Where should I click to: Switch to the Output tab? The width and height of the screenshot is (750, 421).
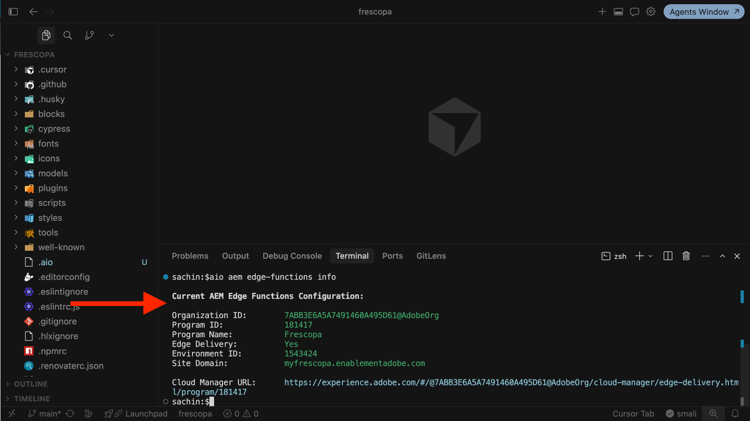[x=235, y=256]
